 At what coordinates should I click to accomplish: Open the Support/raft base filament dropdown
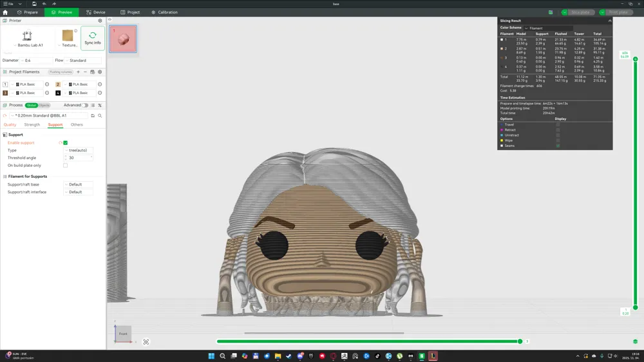tap(79, 184)
